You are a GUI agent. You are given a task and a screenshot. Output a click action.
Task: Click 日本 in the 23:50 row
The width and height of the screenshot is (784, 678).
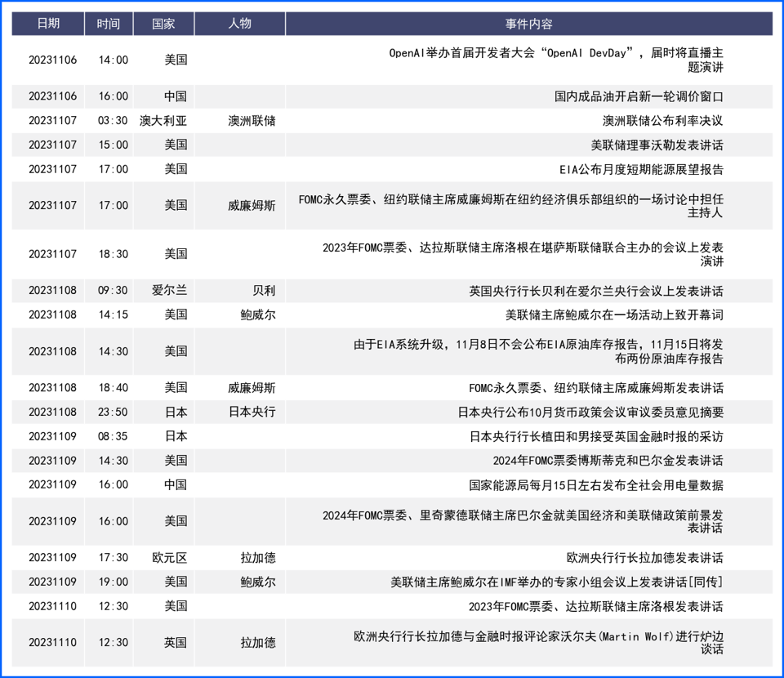(176, 412)
